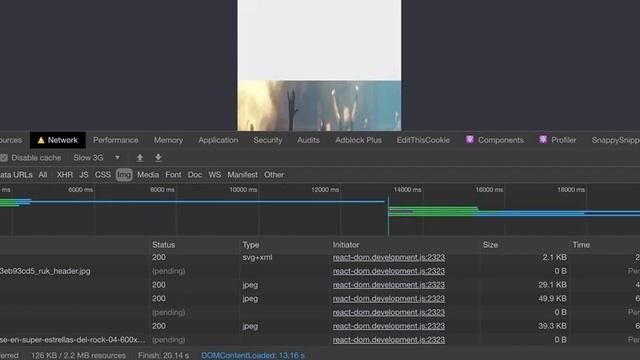Filter requests by Font
The image size is (640, 360).
pyautogui.click(x=173, y=175)
